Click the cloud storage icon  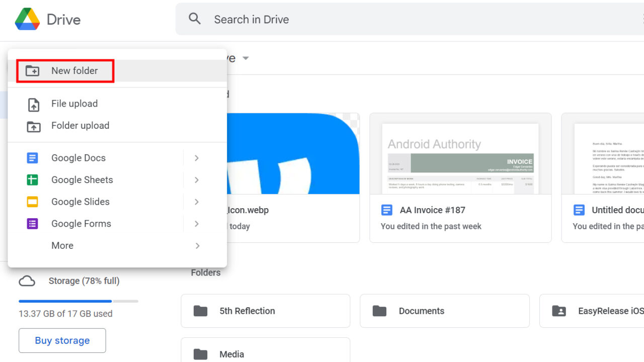point(27,281)
